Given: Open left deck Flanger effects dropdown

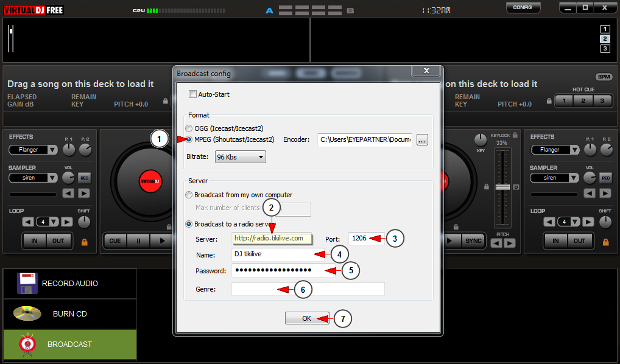Looking at the screenshot, I should [x=33, y=150].
